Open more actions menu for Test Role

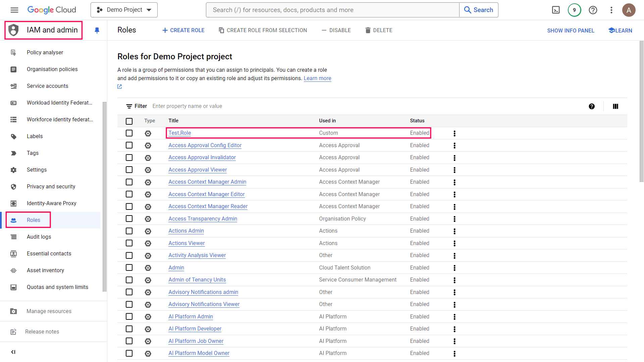pos(454,133)
